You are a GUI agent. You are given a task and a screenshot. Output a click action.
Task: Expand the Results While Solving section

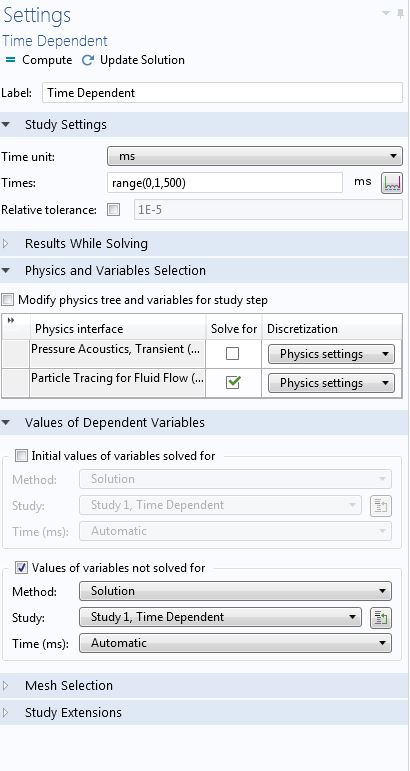coord(86,243)
